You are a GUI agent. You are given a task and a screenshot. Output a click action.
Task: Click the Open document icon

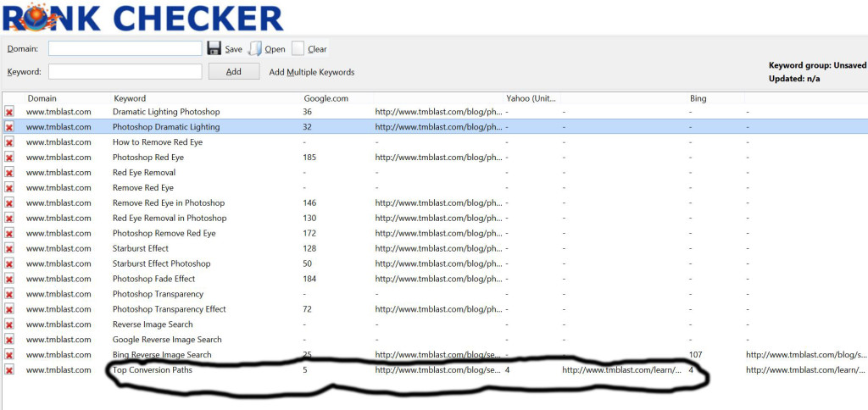254,48
